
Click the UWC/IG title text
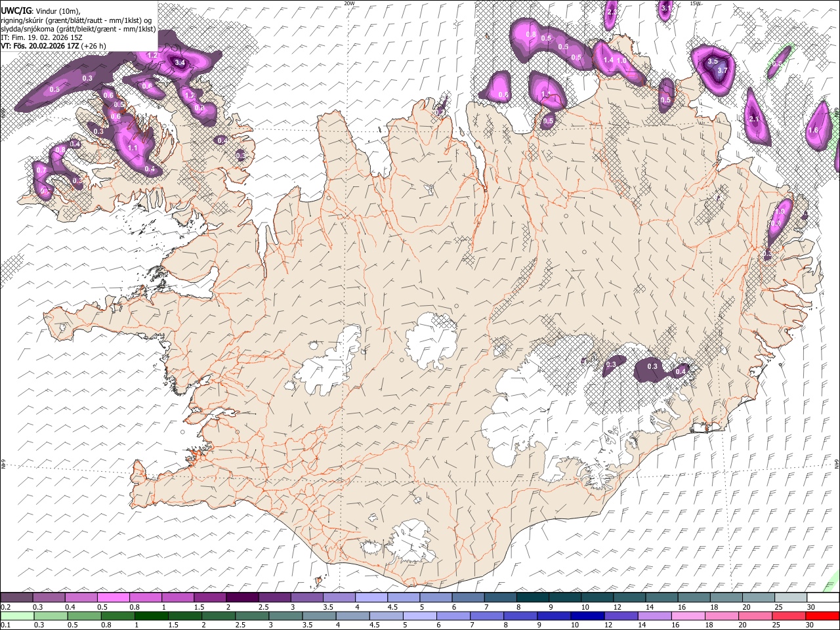point(16,10)
